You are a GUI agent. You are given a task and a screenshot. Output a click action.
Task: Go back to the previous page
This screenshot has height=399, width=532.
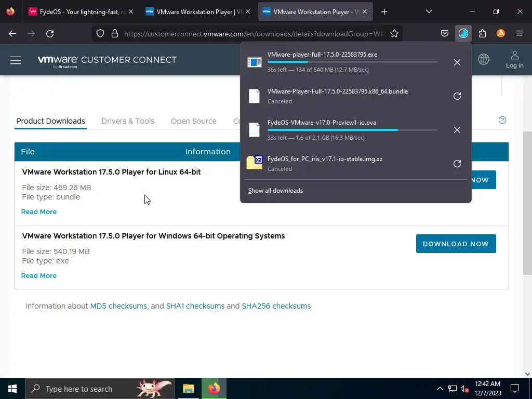point(12,34)
